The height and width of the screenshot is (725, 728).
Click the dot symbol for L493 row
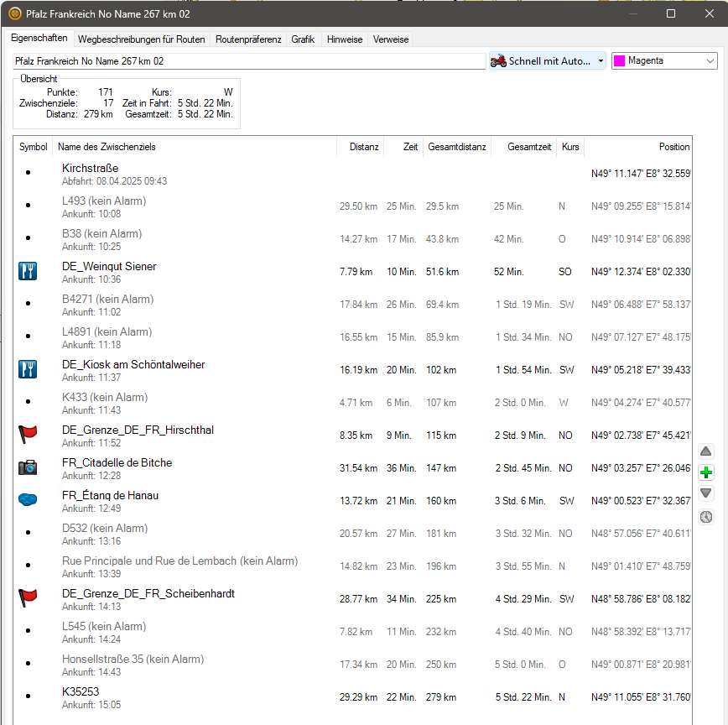[29, 205]
